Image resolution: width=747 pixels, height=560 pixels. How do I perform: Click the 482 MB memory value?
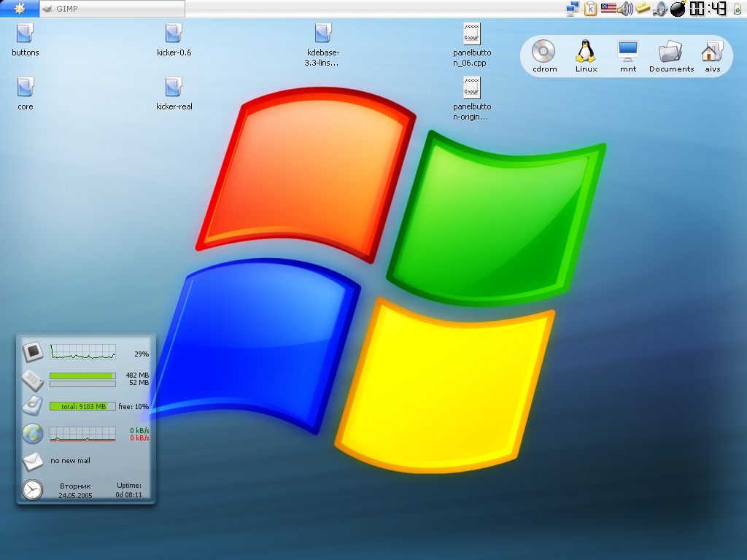137,375
